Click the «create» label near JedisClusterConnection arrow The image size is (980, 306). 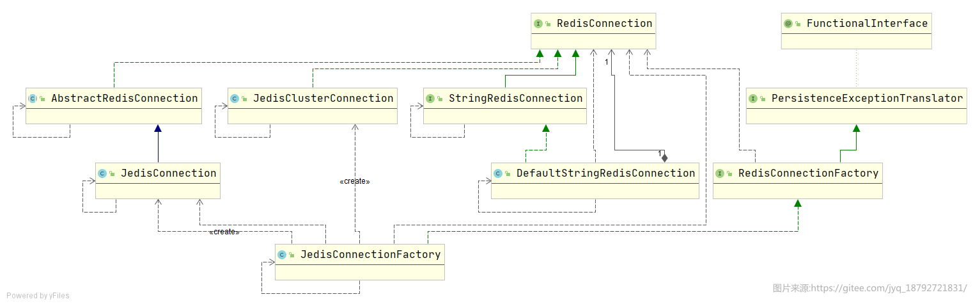click(x=355, y=181)
